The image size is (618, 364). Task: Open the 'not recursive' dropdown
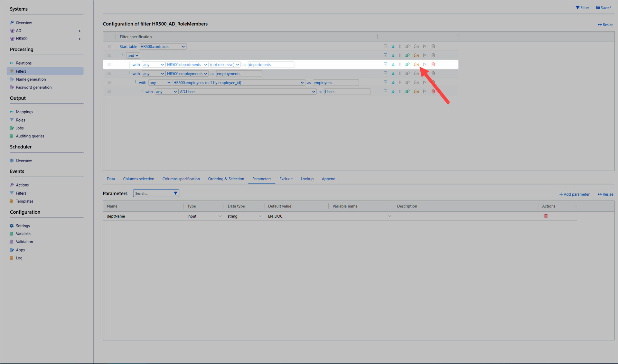point(224,65)
